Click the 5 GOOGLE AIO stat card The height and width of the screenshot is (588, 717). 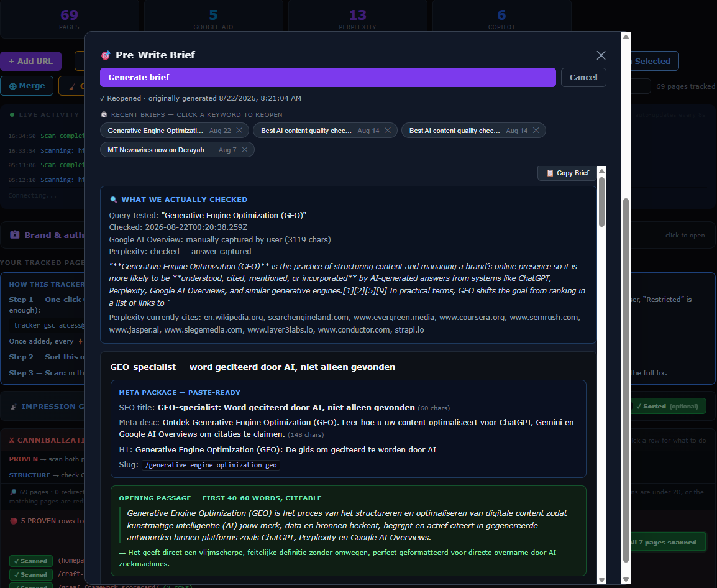[214, 19]
